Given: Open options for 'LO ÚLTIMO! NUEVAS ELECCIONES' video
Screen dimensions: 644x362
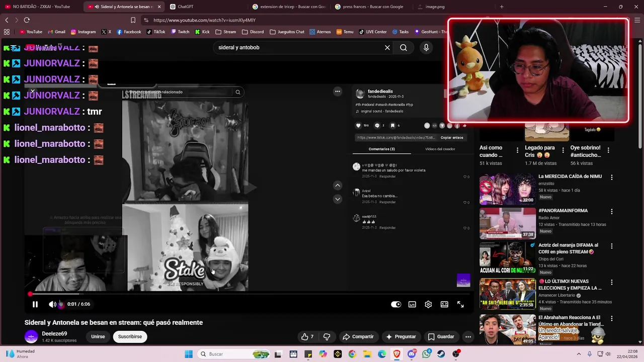Looking at the screenshot, I should (612, 283).
